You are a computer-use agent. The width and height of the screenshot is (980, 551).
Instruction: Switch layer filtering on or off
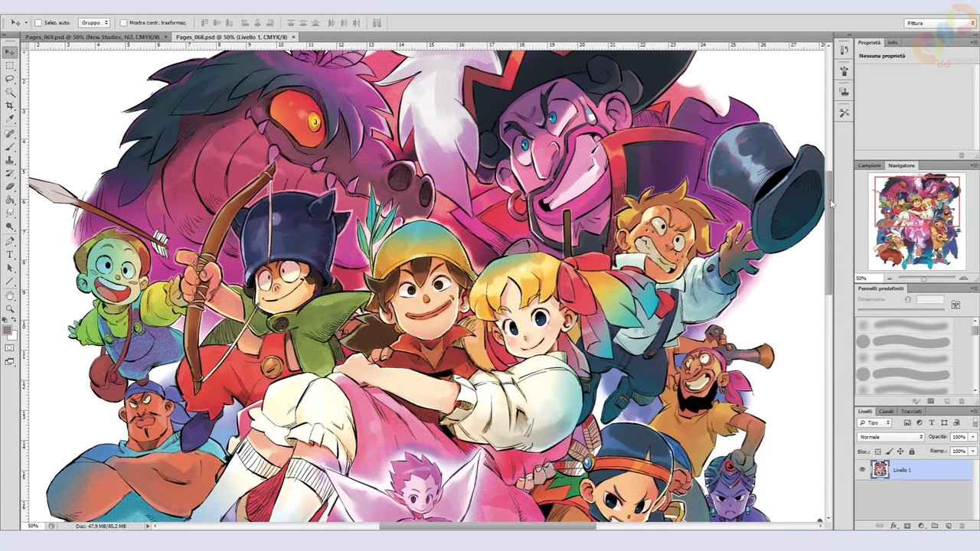tap(974, 422)
